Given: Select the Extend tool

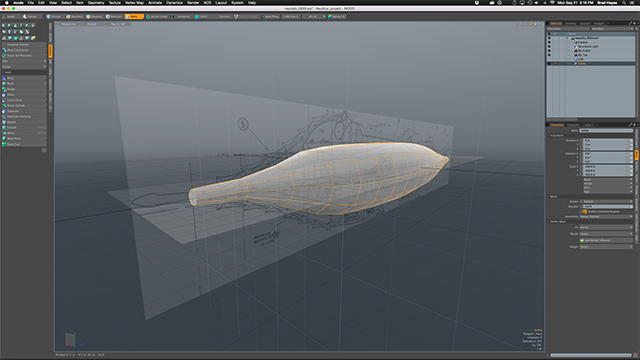Looking at the screenshot, I should click(x=24, y=122).
